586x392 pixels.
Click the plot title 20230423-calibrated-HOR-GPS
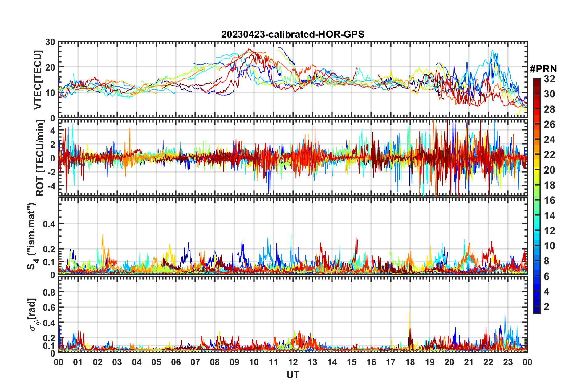[293, 34]
